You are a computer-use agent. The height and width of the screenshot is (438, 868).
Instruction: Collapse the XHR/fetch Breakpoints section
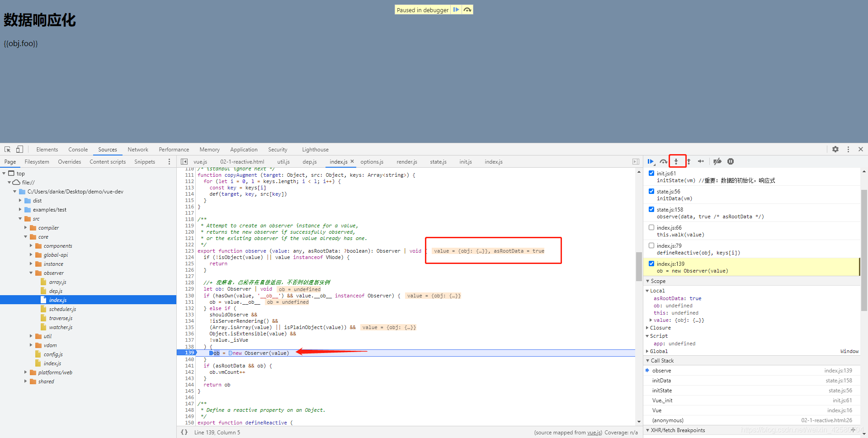click(648, 430)
